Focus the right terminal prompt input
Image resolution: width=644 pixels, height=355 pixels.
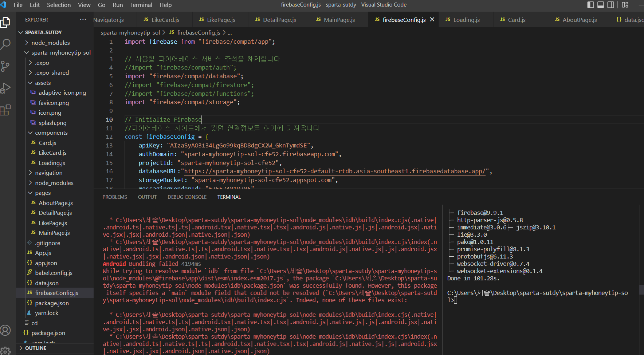(455, 300)
